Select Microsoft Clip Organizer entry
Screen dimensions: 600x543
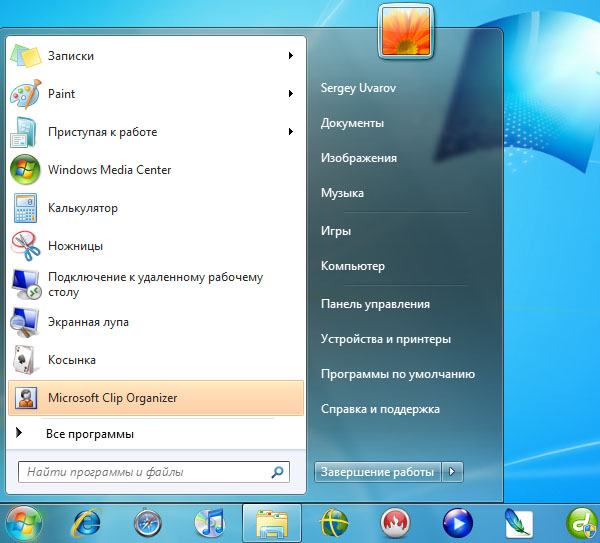click(x=156, y=398)
